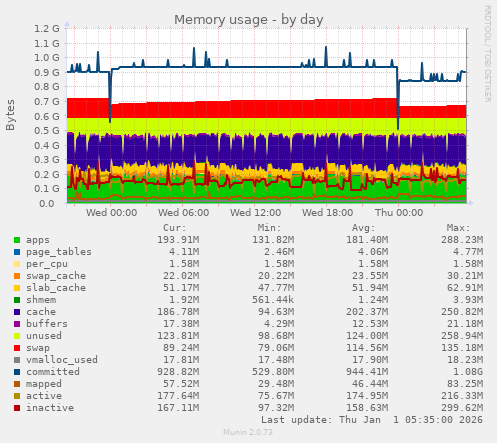Click the 'Max:' column header
The width and height of the screenshot is (497, 443).
click(458, 228)
